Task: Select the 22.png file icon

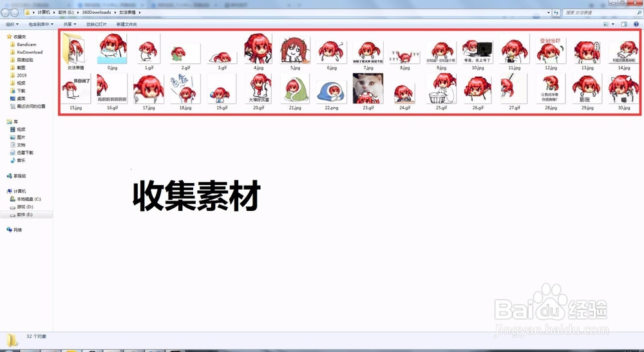Action: click(332, 93)
